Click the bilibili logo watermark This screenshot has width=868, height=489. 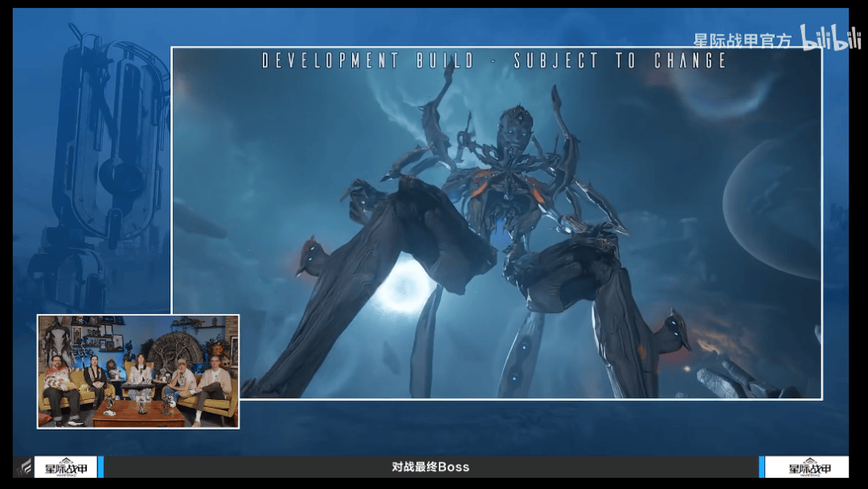tap(830, 39)
